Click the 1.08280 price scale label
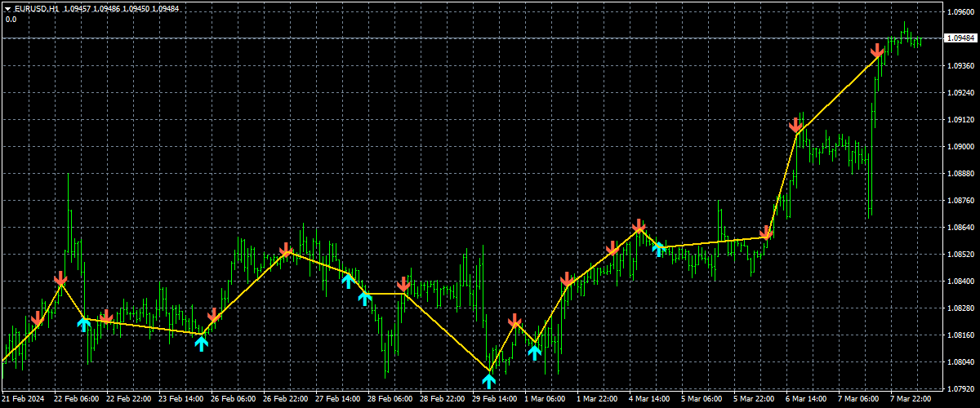Image resolution: width=980 pixels, height=408 pixels. click(x=960, y=308)
